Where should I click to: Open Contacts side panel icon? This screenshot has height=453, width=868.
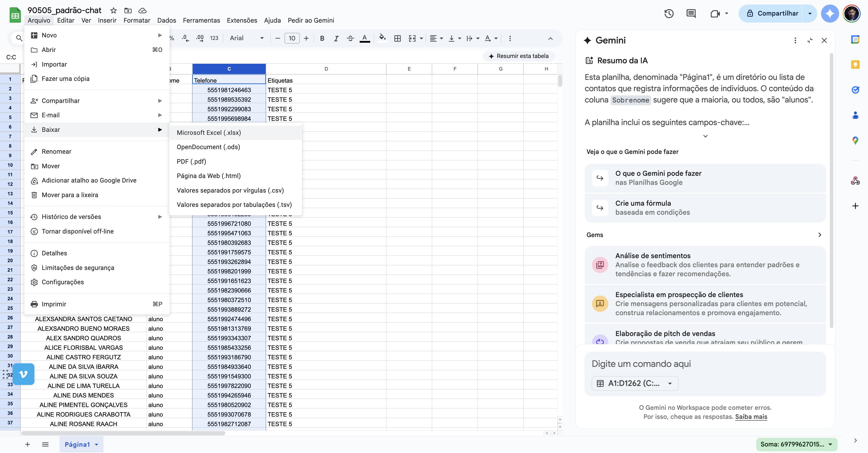[x=855, y=115]
